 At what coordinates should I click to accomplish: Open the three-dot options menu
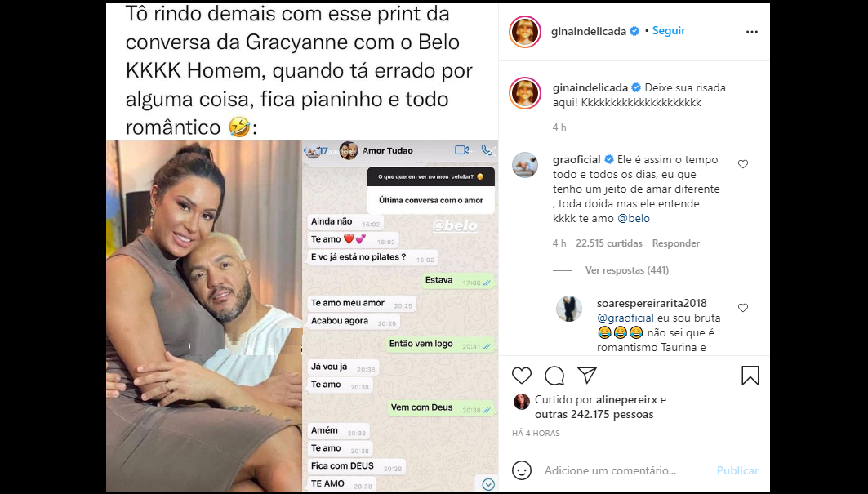coord(752,32)
